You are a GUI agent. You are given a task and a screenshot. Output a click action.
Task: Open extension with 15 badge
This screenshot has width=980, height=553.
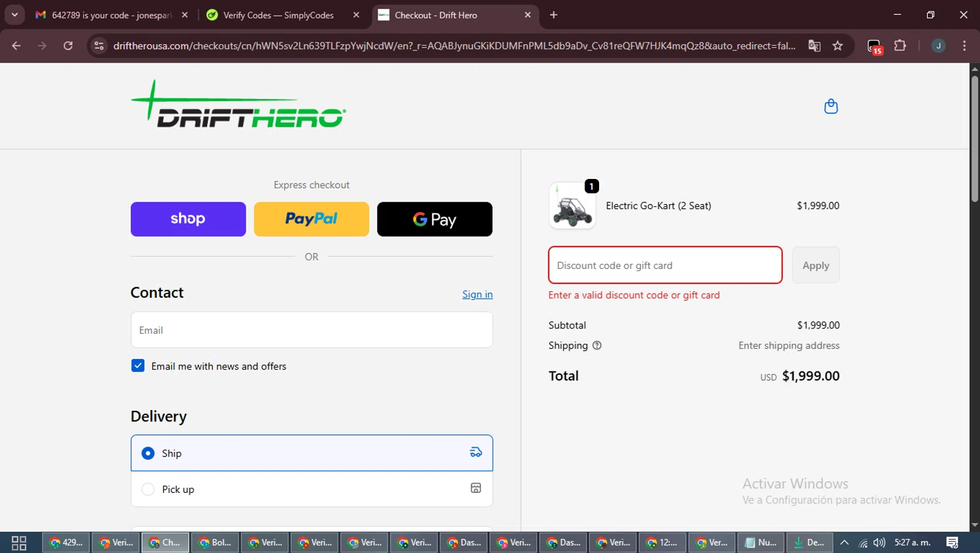tap(875, 46)
